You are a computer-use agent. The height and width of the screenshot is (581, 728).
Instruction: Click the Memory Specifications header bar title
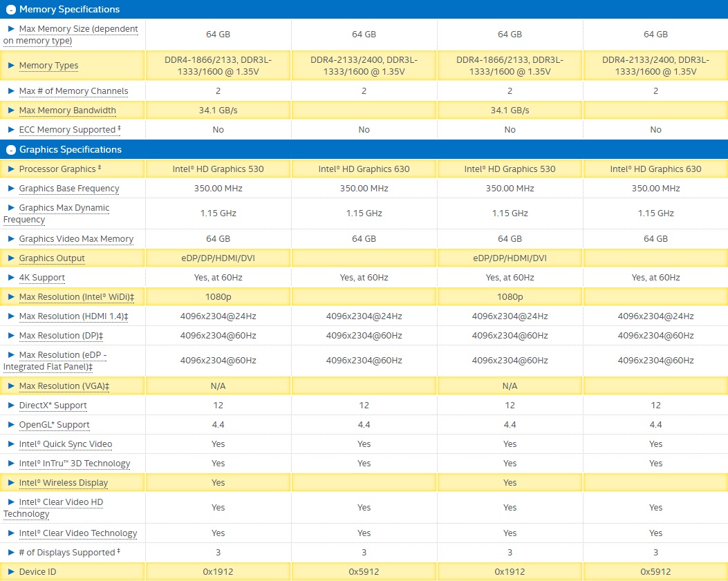(69, 10)
